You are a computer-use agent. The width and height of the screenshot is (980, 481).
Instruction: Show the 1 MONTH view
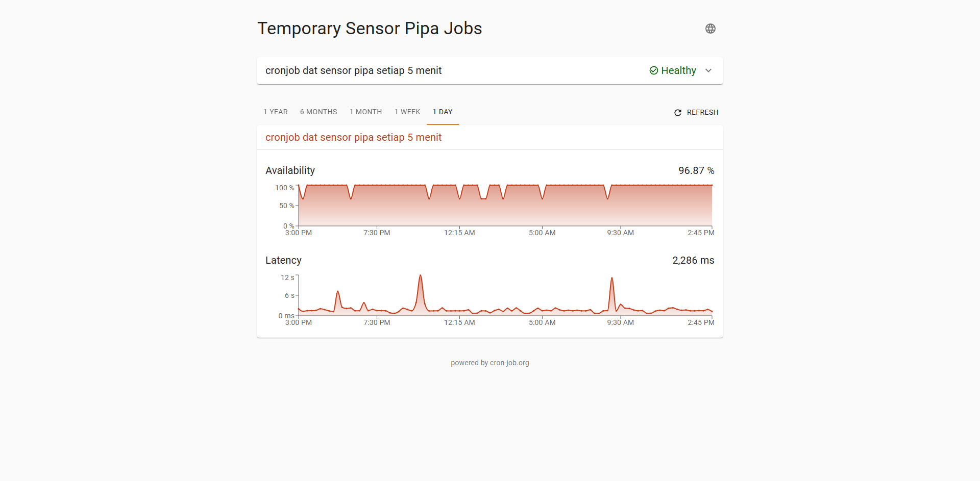pyautogui.click(x=365, y=112)
